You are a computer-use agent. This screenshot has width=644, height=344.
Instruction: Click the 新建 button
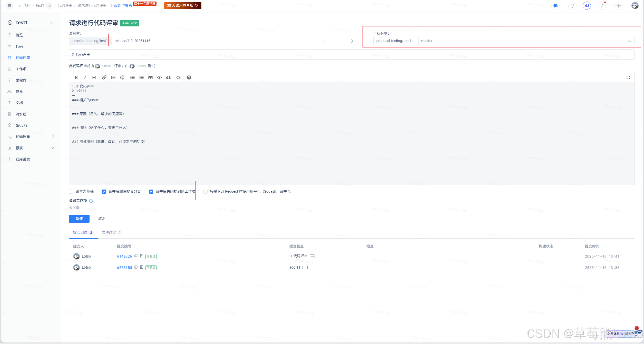tap(79, 219)
